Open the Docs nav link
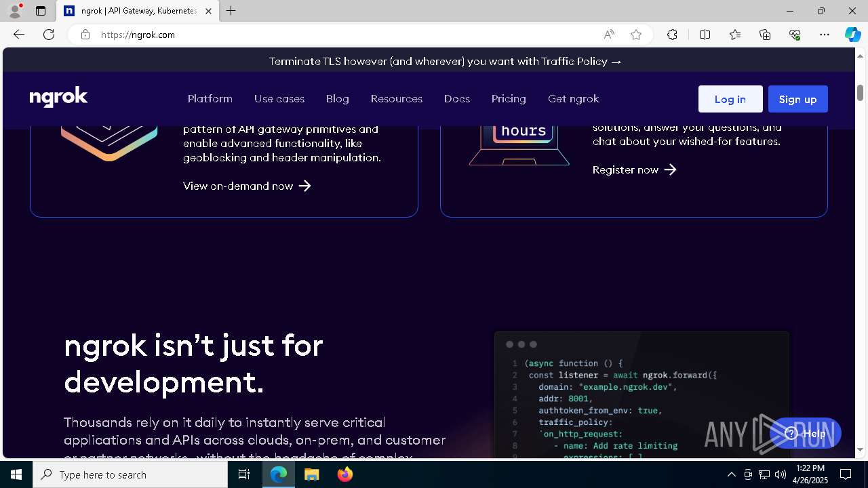 coord(457,99)
